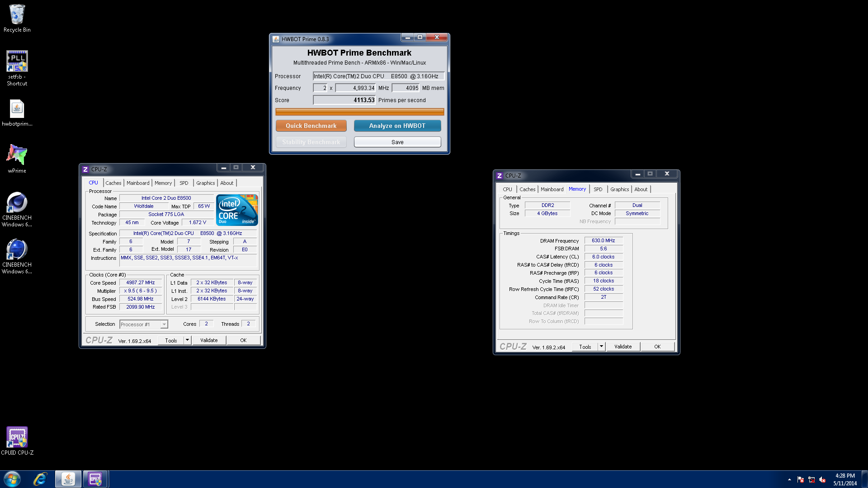Open Caches tab in left CPU-Z window
The width and height of the screenshot is (868, 488).
point(113,183)
